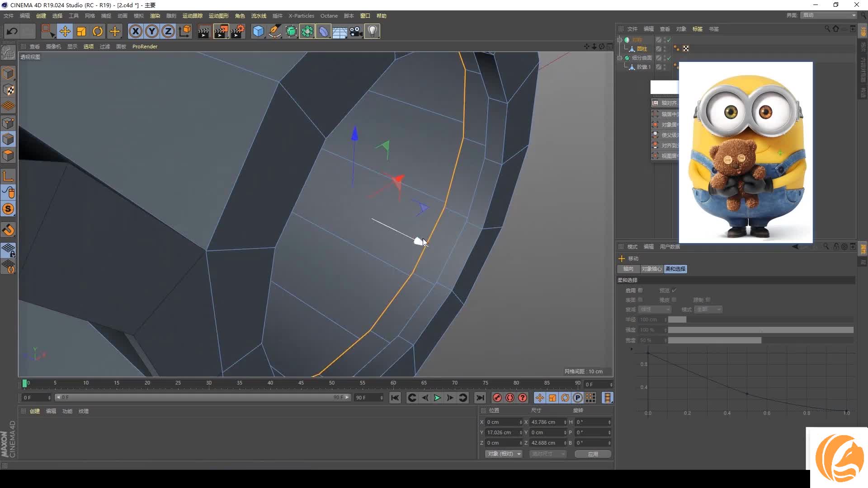Open the 模式 mode dropdown

(708, 310)
